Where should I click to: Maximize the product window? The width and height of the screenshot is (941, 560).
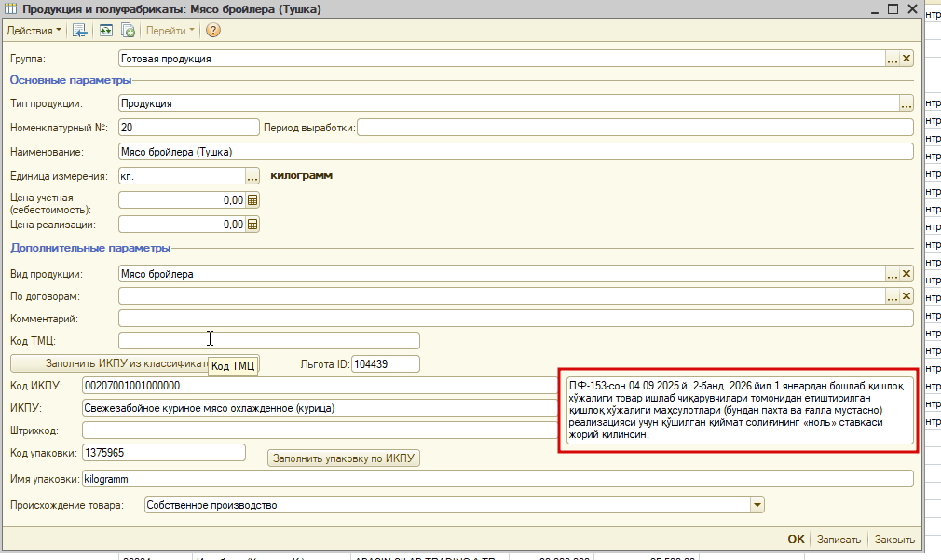(x=893, y=9)
